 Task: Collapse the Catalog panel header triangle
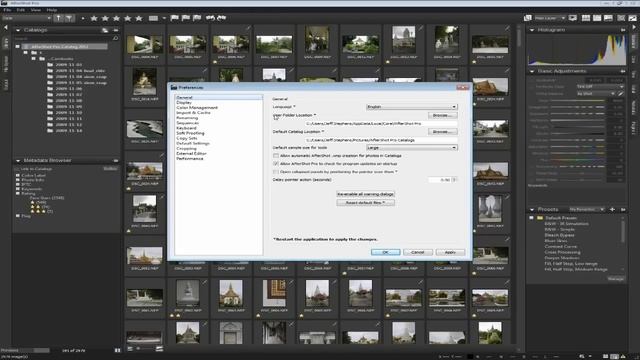point(18,30)
